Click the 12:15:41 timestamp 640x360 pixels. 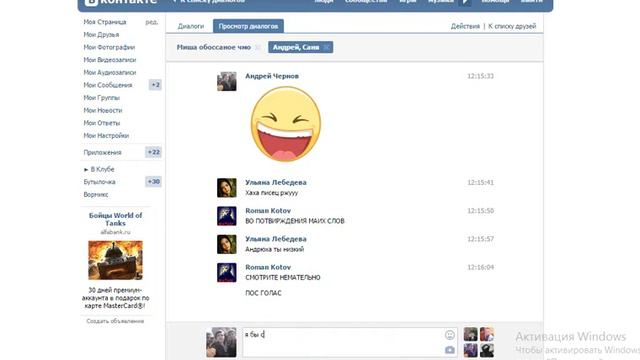(x=480, y=182)
